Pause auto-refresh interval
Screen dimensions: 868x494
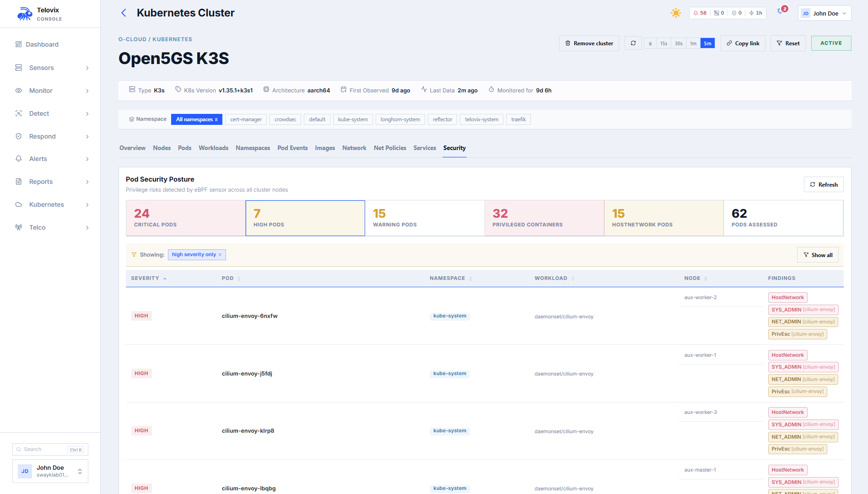click(650, 43)
